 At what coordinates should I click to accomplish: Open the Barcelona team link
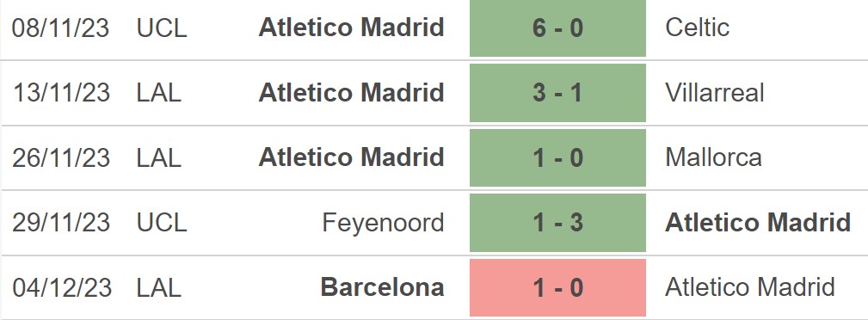pos(383,288)
